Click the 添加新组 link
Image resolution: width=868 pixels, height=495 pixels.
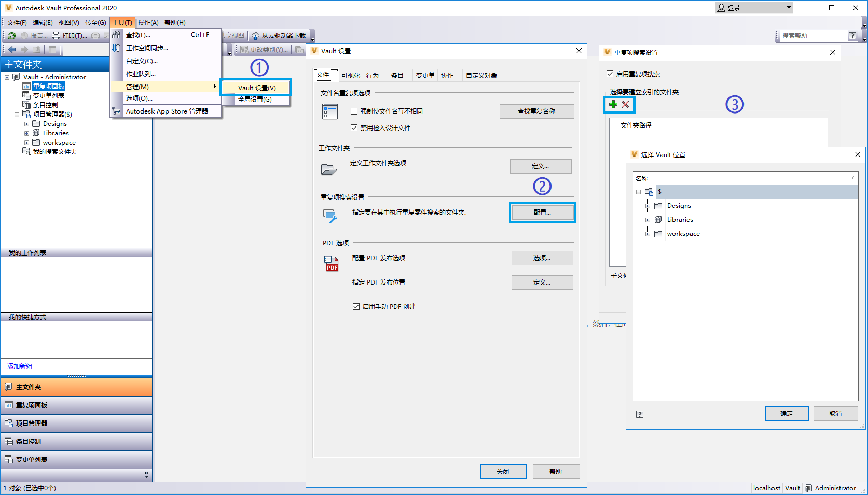click(20, 366)
